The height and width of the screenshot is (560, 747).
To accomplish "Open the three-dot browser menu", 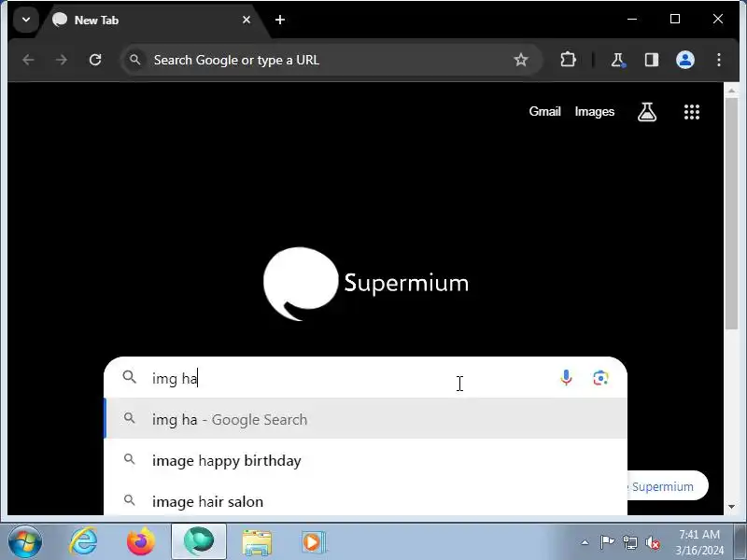I will pos(718,60).
